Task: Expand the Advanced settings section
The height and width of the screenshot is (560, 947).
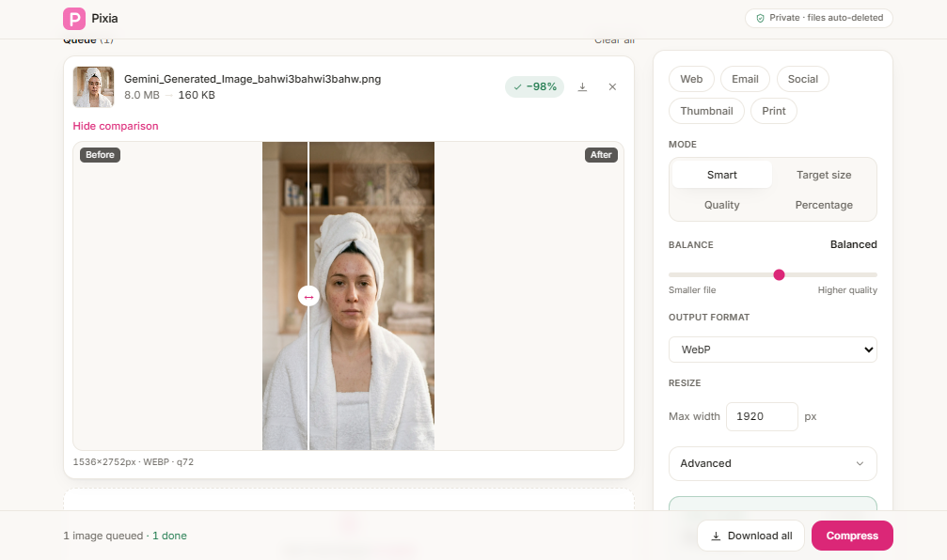Action: (x=772, y=463)
